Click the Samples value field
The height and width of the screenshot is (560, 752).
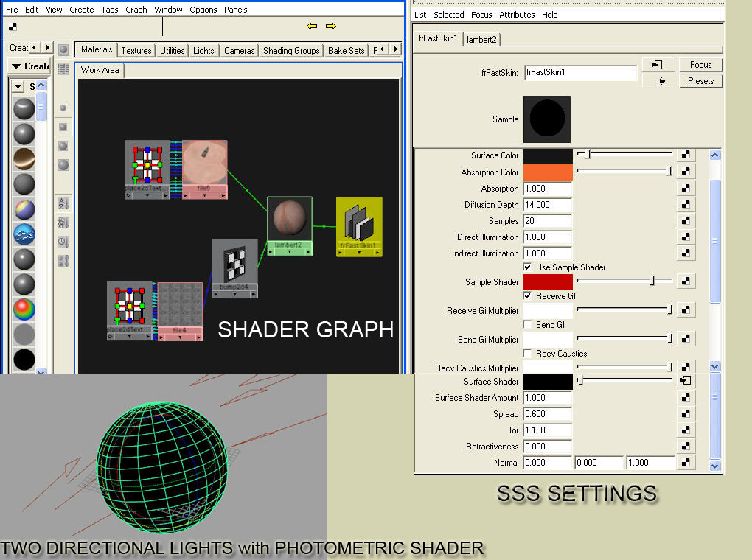coord(547,220)
